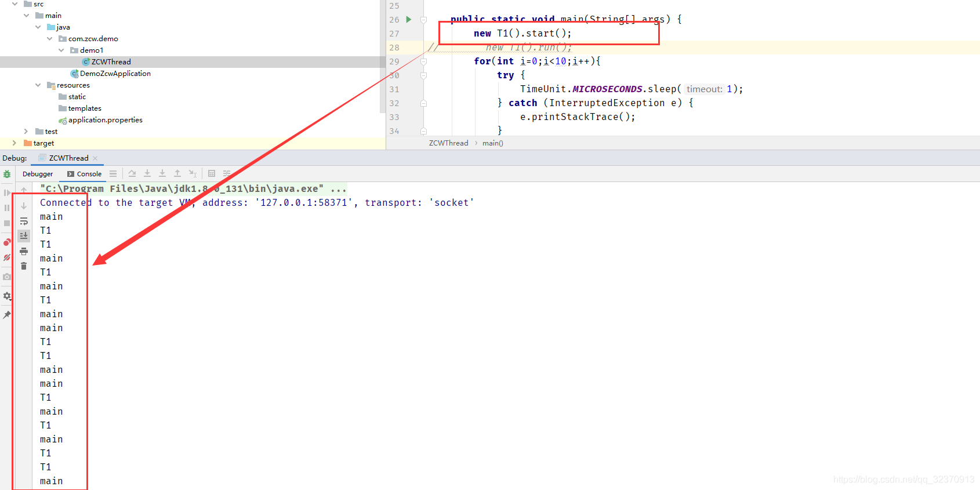Viewport: 980px width, 490px height.
Task: Select the target folder row
Action: tap(193, 143)
